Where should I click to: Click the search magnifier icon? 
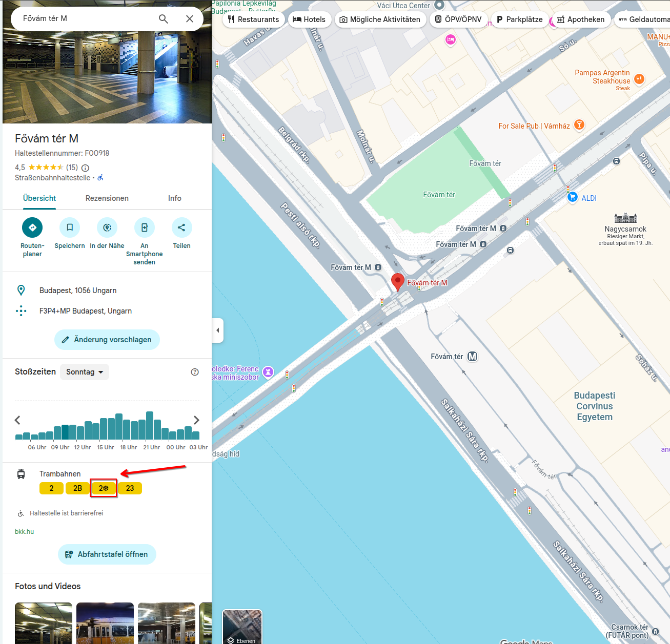(163, 19)
